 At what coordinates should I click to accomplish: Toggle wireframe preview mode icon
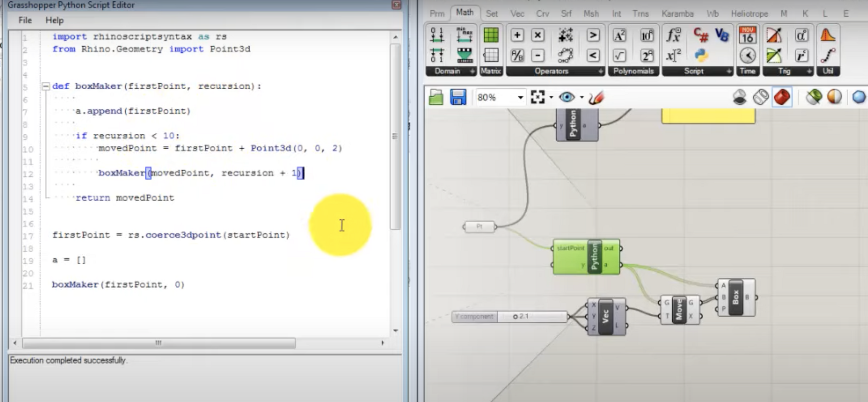[761, 97]
